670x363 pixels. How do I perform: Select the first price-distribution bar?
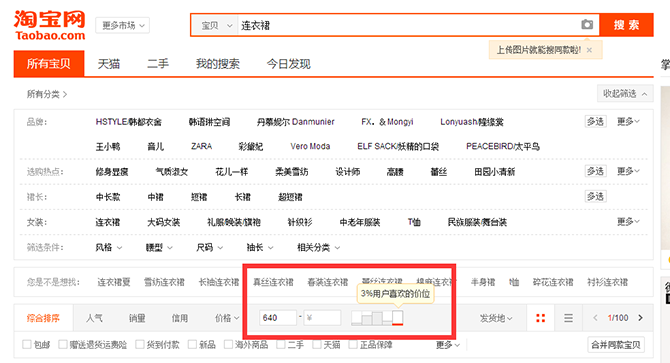point(356,318)
